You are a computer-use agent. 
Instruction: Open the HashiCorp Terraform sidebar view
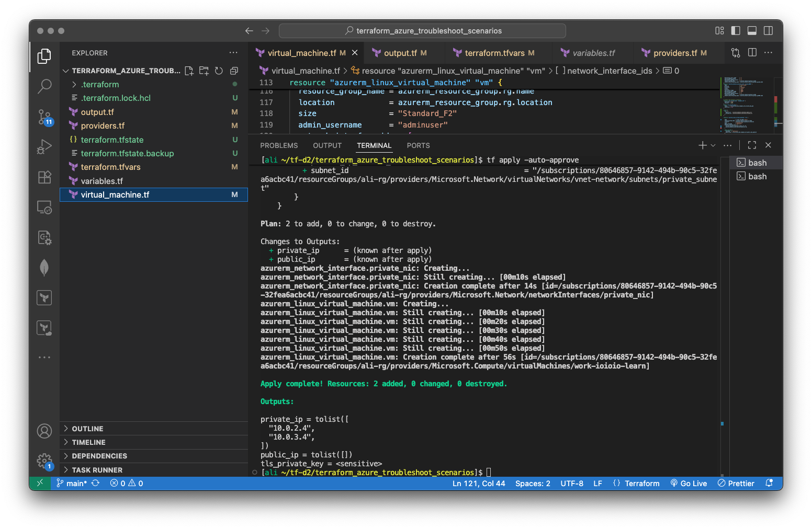[44, 297]
